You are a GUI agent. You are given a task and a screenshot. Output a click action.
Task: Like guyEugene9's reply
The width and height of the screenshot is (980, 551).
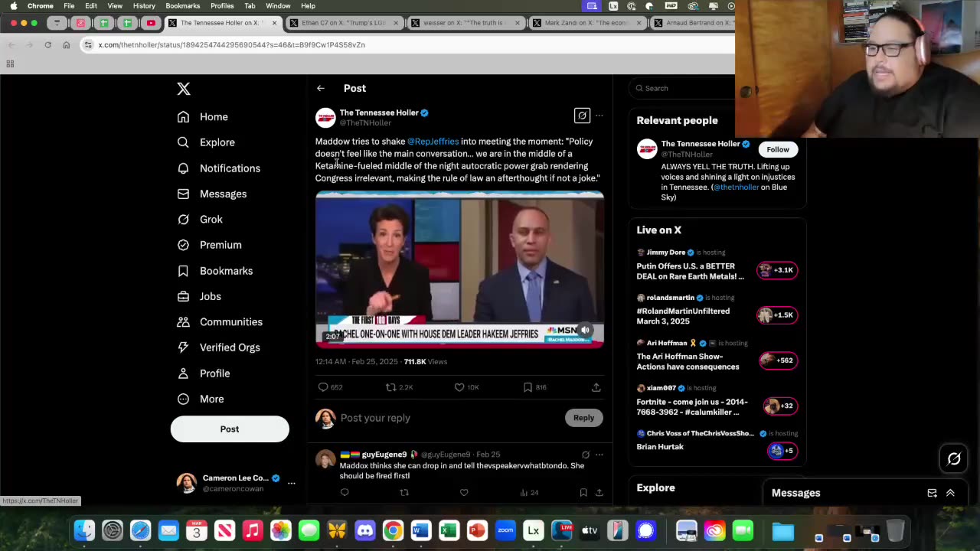pos(464,492)
